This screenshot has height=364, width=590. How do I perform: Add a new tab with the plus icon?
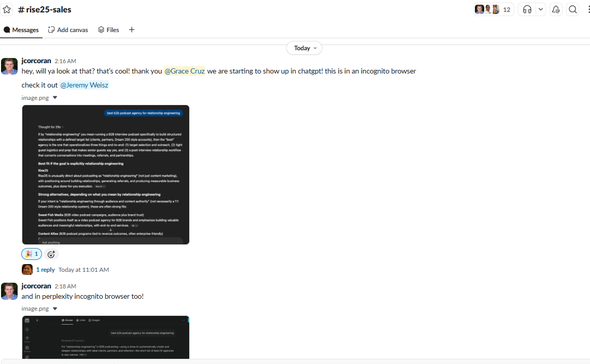[x=132, y=30]
